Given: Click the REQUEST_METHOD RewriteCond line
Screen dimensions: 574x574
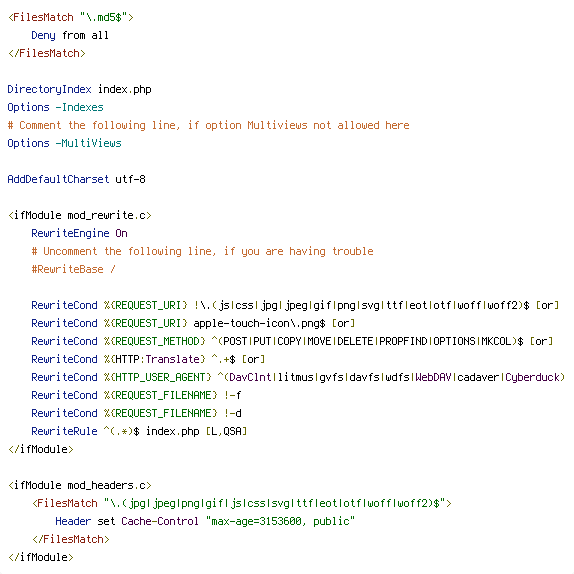Looking at the screenshot, I should (292, 341).
